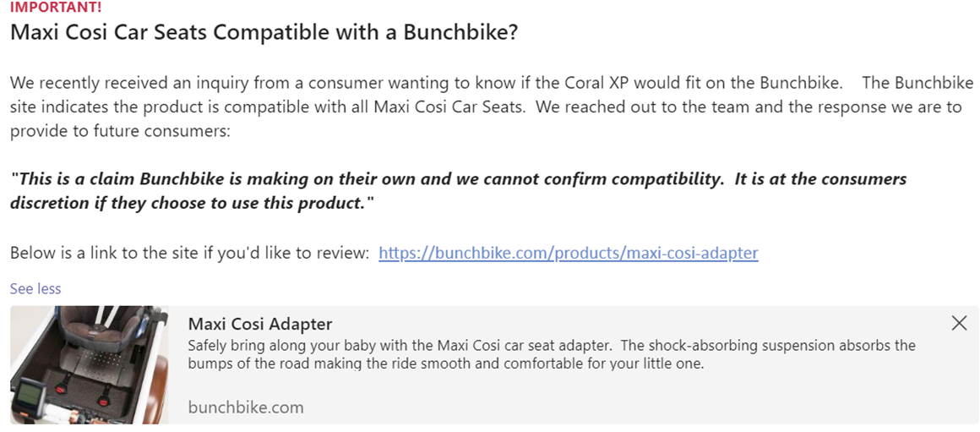Click the bold italic quoted response text
This screenshot has height=432, width=980.
[456, 179]
